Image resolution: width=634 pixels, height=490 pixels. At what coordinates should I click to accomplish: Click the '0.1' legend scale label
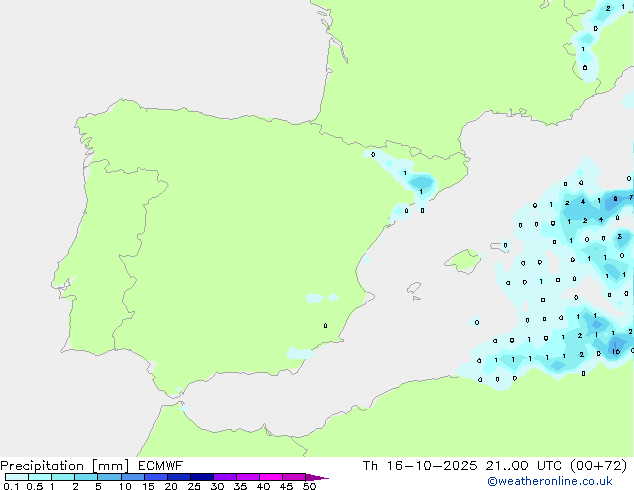pos(11,486)
